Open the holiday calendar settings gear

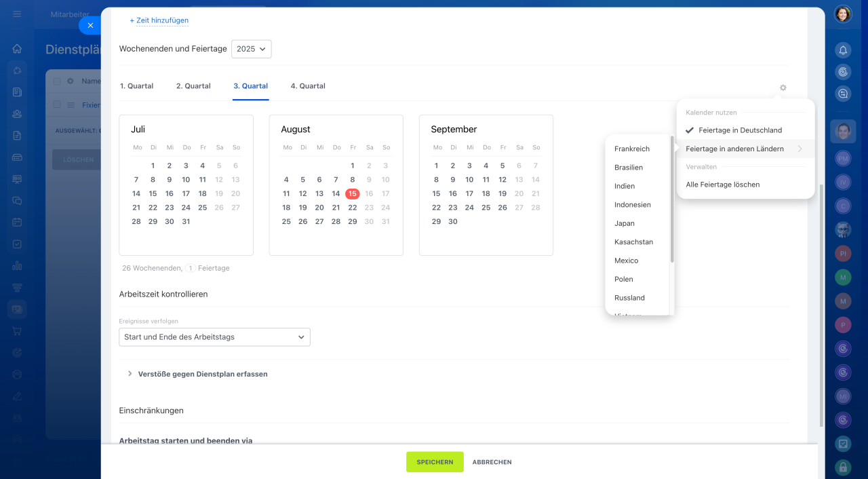(x=783, y=88)
